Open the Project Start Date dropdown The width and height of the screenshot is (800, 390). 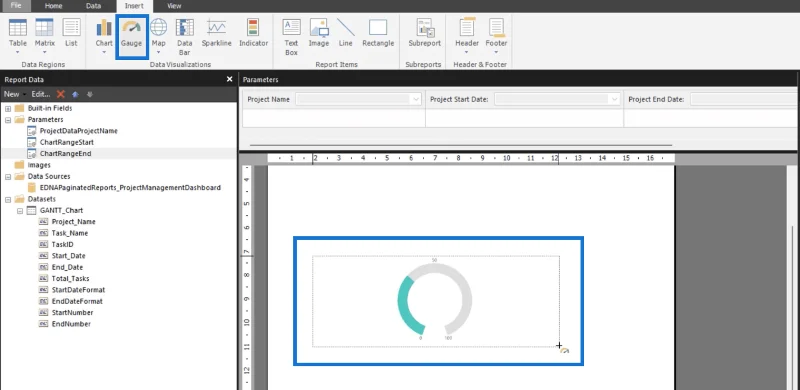click(x=614, y=100)
